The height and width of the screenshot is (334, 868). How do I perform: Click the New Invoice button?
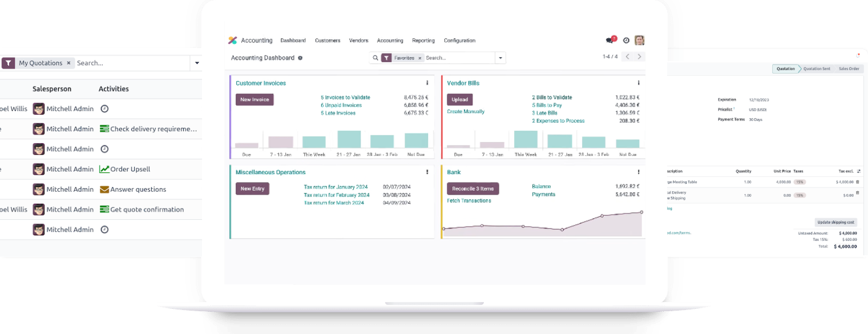pyautogui.click(x=255, y=100)
